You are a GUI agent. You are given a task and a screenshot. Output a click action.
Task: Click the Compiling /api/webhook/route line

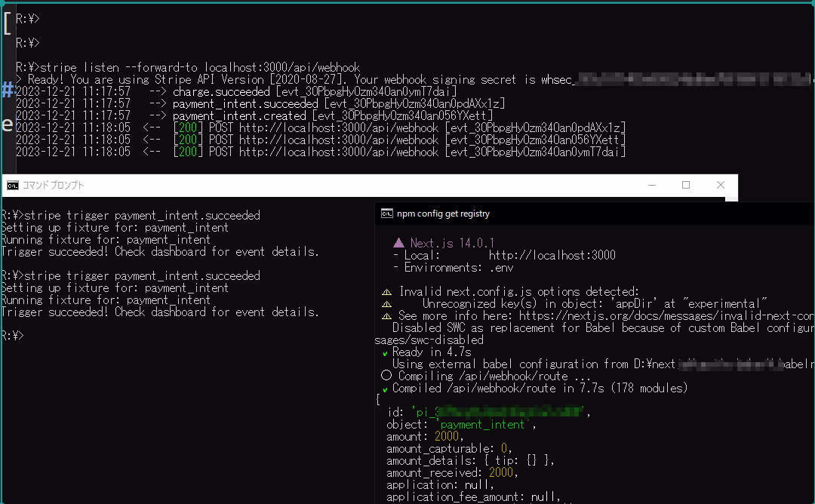[x=485, y=376]
